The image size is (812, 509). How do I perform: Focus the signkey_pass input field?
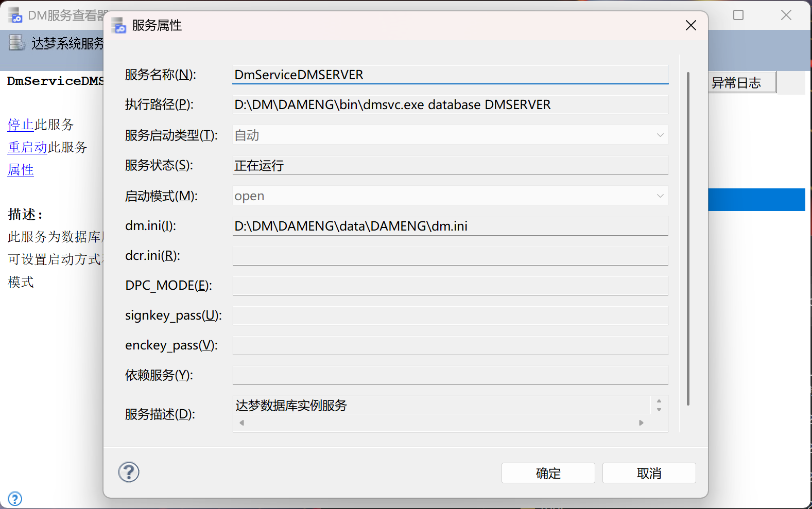(x=451, y=315)
